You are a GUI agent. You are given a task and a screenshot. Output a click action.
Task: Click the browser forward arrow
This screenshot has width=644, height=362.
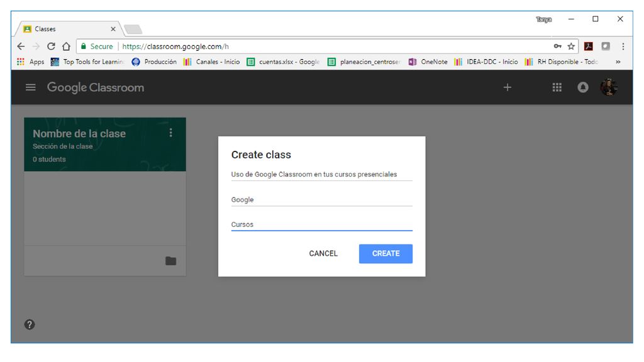click(36, 47)
